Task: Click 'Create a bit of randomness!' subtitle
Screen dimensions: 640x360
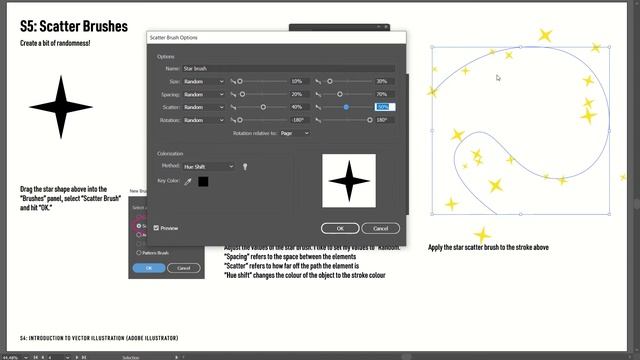Action: [55, 43]
